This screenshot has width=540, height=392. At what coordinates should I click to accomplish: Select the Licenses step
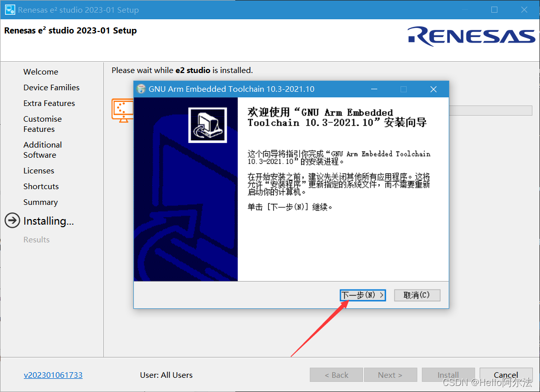(39, 171)
